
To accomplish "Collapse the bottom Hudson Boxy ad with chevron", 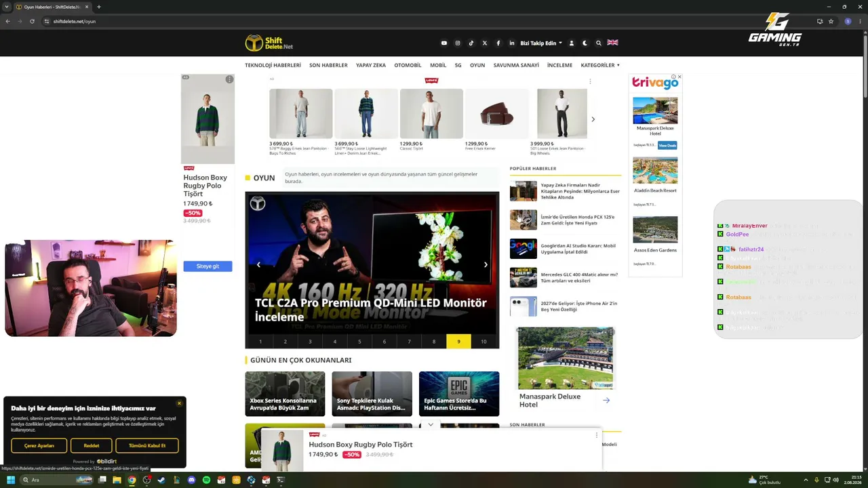I will click(x=431, y=425).
